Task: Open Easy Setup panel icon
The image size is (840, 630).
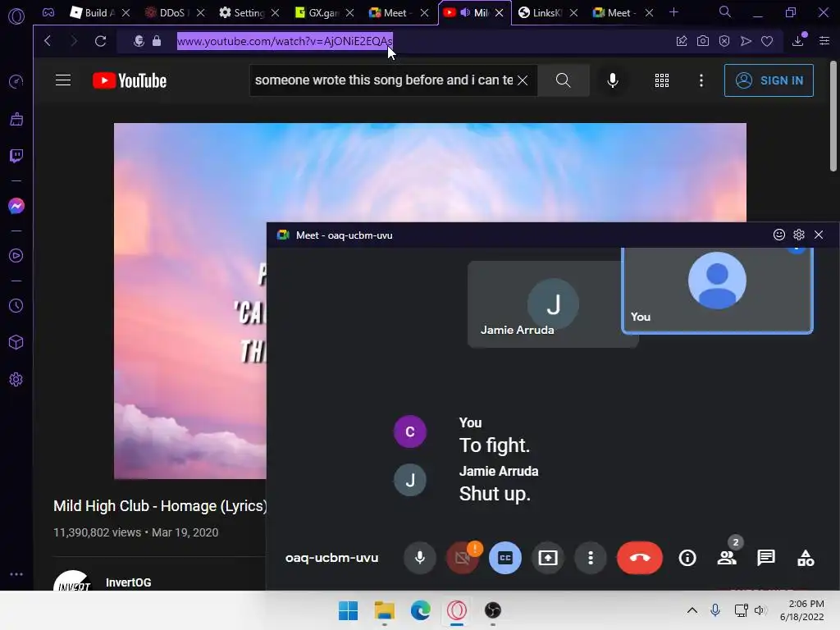Action: click(824, 41)
